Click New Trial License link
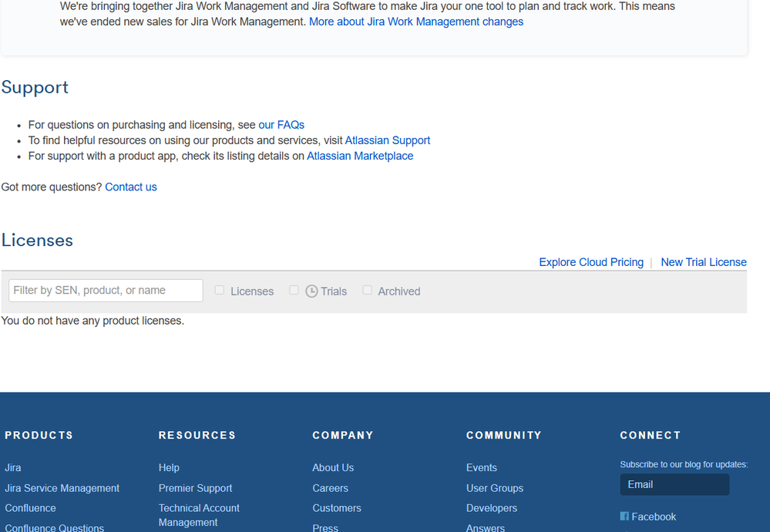770x532 pixels. click(704, 262)
